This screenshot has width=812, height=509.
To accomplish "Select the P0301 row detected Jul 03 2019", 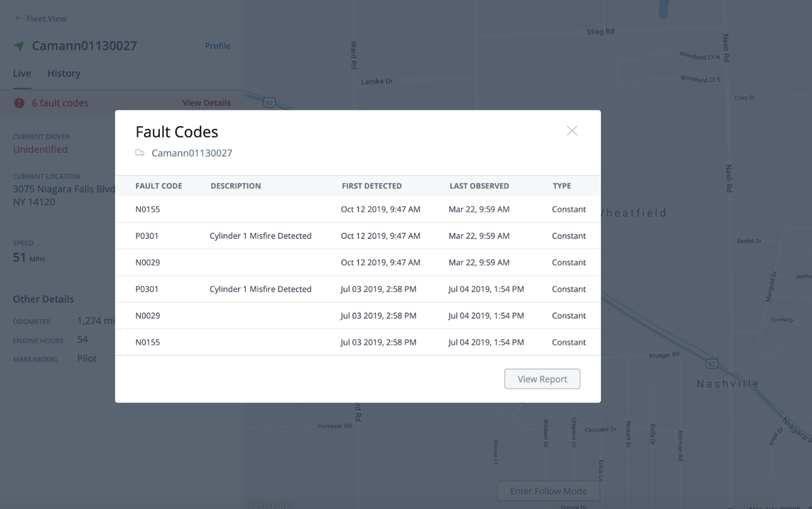I will [358, 289].
